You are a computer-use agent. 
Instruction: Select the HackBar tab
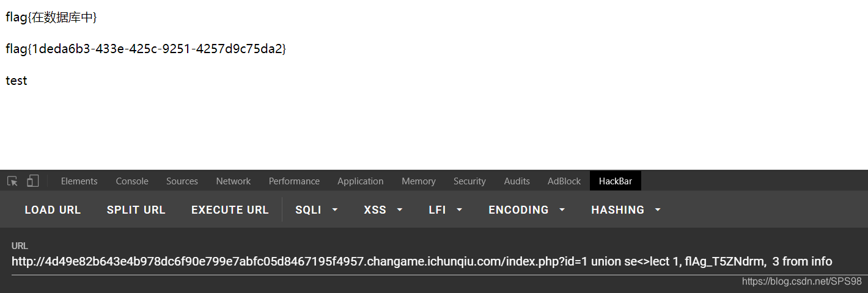pos(616,181)
